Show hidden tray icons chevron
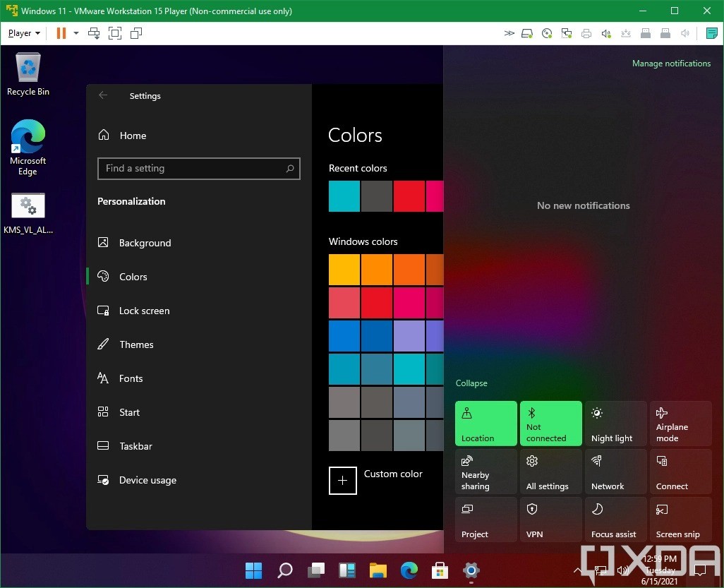Image resolution: width=724 pixels, height=588 pixels. coord(577,570)
